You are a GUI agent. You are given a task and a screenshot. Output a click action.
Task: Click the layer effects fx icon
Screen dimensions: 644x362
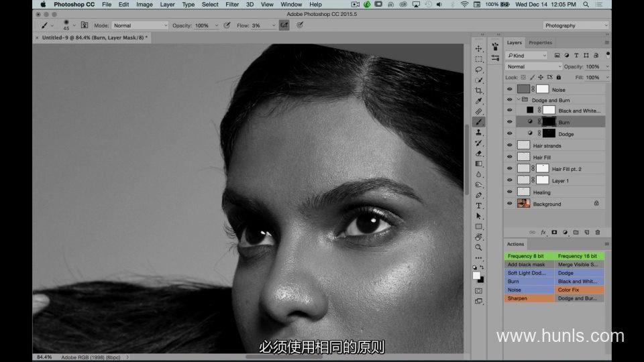pyautogui.click(x=543, y=233)
